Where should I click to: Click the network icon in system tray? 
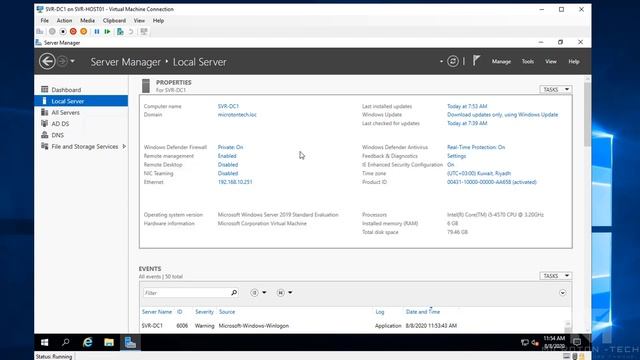(524, 342)
